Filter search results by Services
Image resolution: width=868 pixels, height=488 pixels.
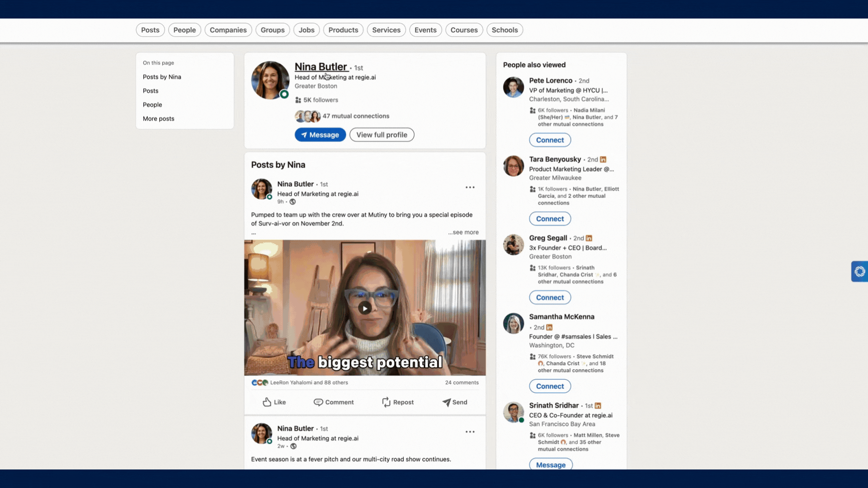[387, 30]
